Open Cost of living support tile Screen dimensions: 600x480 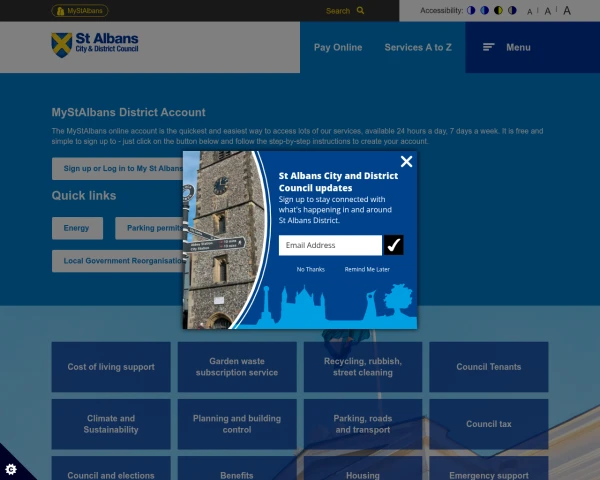coord(111,367)
